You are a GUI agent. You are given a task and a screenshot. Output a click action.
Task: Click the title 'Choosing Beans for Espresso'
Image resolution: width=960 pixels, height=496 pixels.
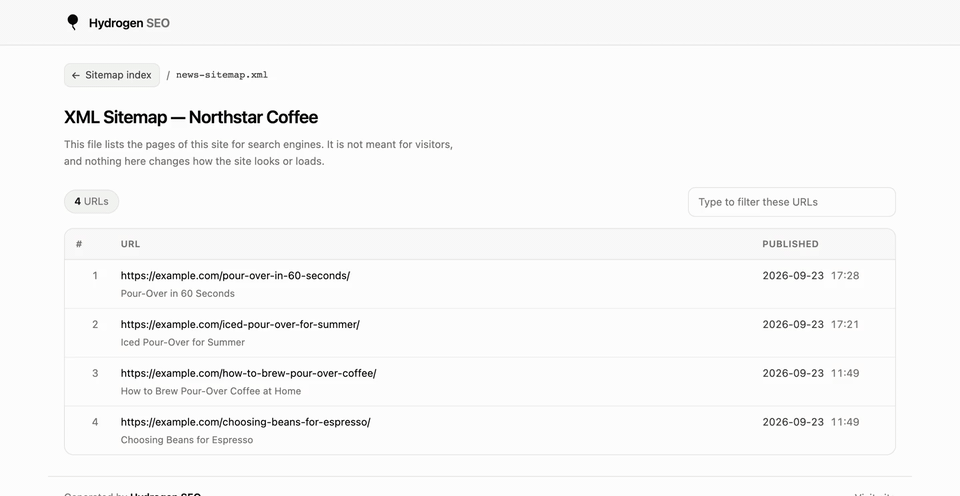pyautogui.click(x=187, y=440)
